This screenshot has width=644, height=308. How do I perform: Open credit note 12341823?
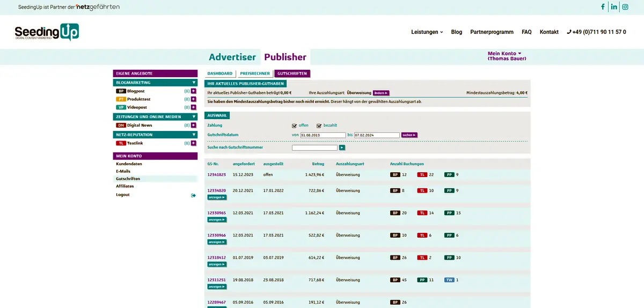pos(216,175)
